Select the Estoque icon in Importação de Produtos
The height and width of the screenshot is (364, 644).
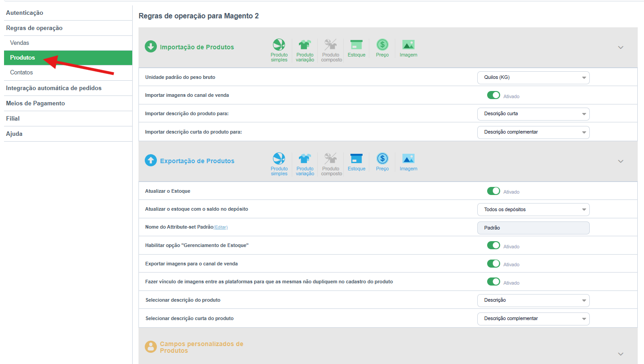click(x=356, y=45)
